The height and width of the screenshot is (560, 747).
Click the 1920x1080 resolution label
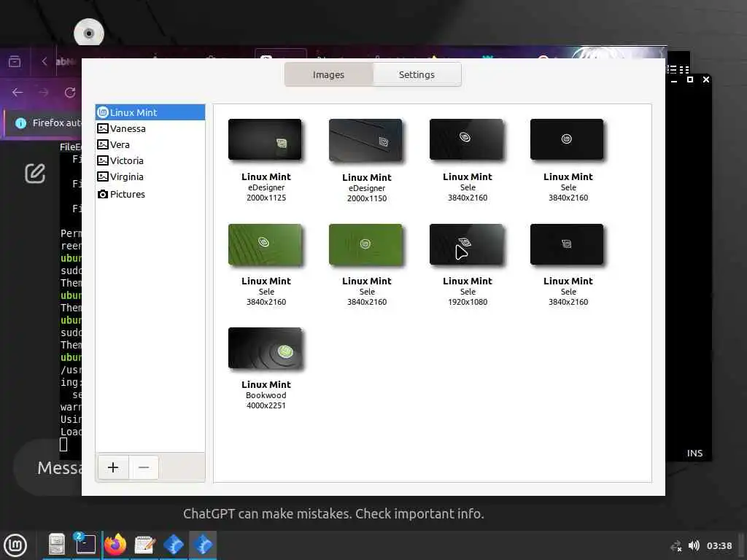pos(468,302)
